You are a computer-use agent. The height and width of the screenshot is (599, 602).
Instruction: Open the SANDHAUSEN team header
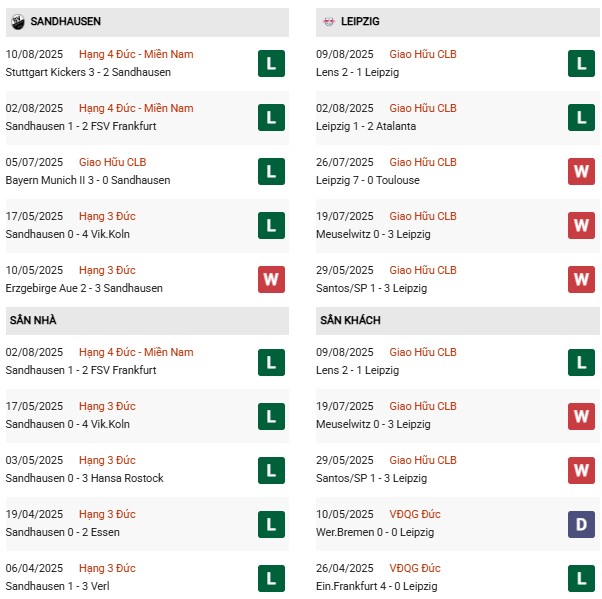click(65, 21)
